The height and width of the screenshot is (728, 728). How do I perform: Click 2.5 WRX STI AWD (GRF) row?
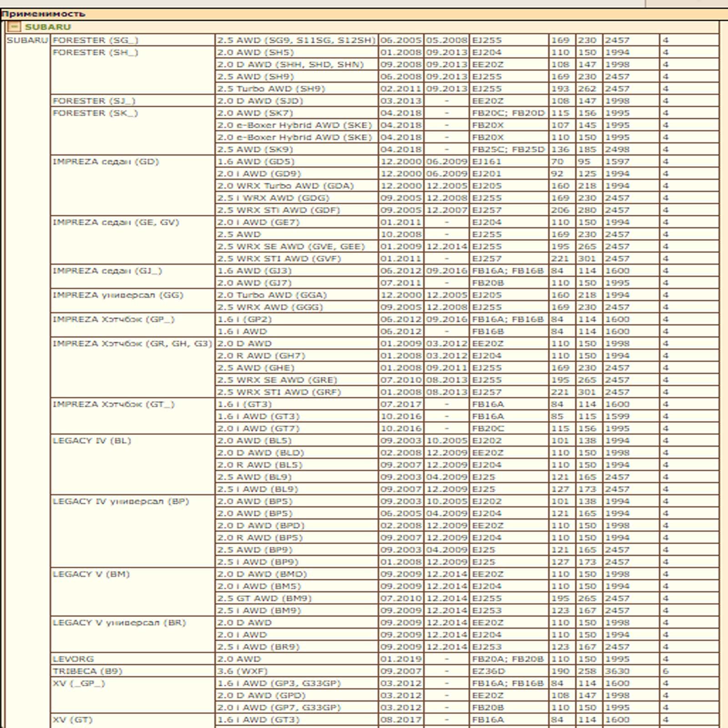click(278, 392)
